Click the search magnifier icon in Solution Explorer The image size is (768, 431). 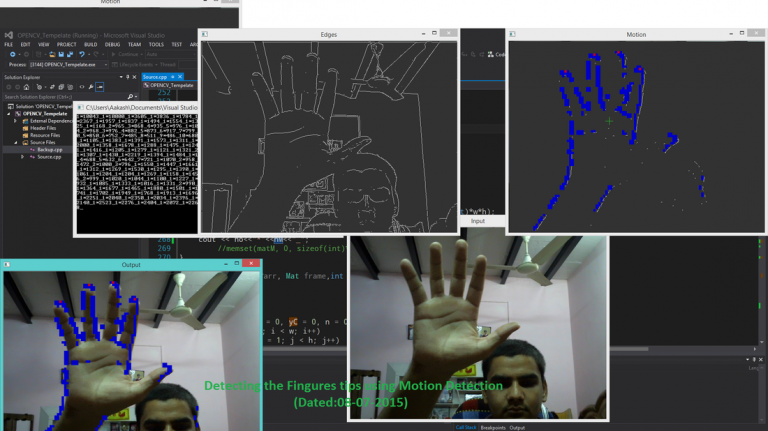130,96
